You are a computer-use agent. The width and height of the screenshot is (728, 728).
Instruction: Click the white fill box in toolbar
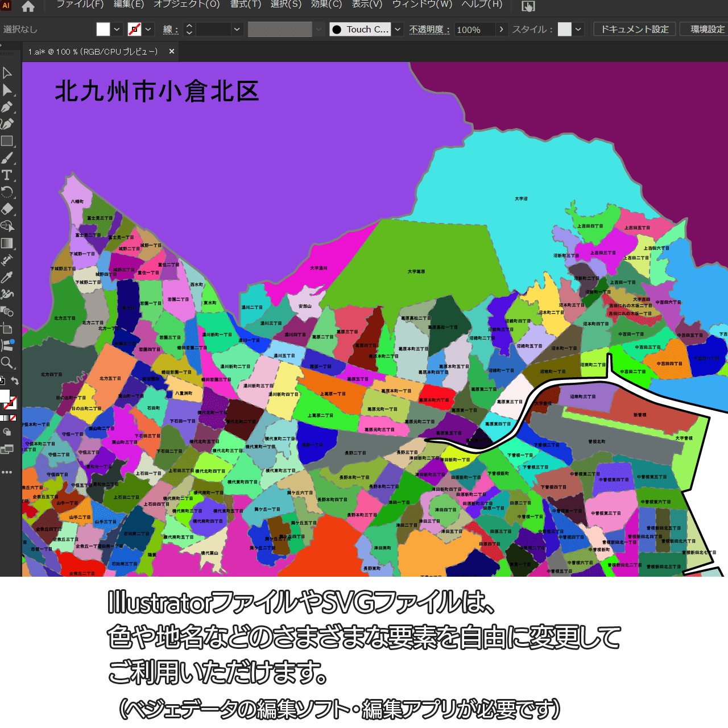point(3,396)
